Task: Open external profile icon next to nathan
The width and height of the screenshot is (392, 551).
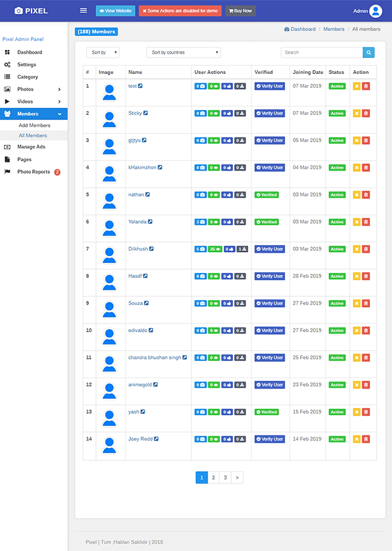Action: point(148,195)
